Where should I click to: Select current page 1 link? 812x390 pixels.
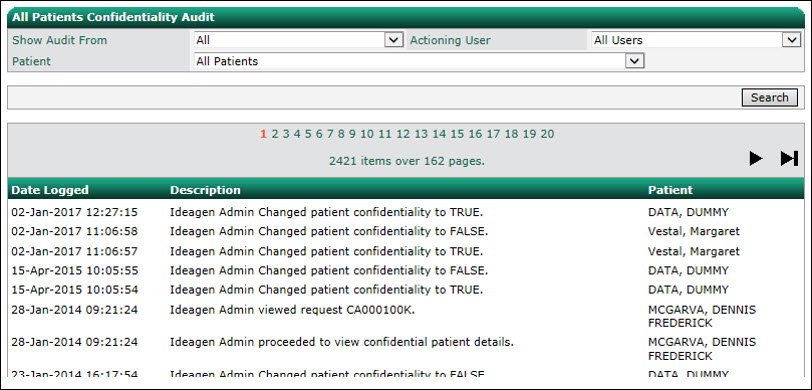(x=263, y=134)
